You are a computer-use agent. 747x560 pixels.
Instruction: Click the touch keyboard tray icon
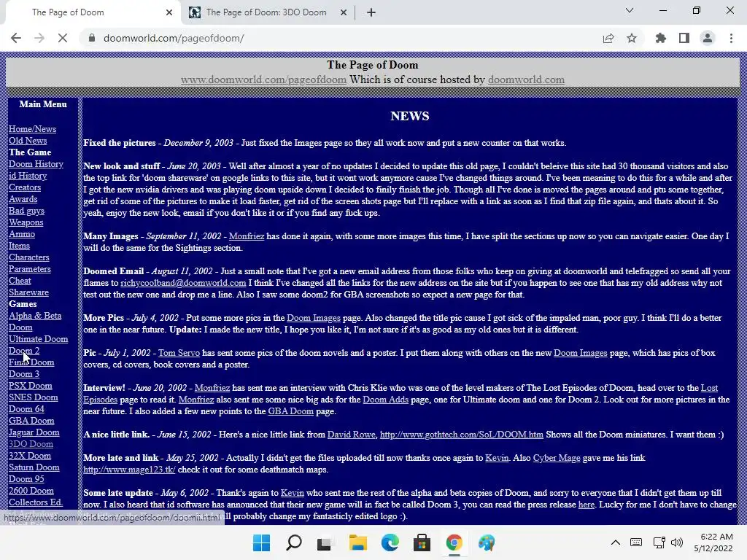coord(636,542)
